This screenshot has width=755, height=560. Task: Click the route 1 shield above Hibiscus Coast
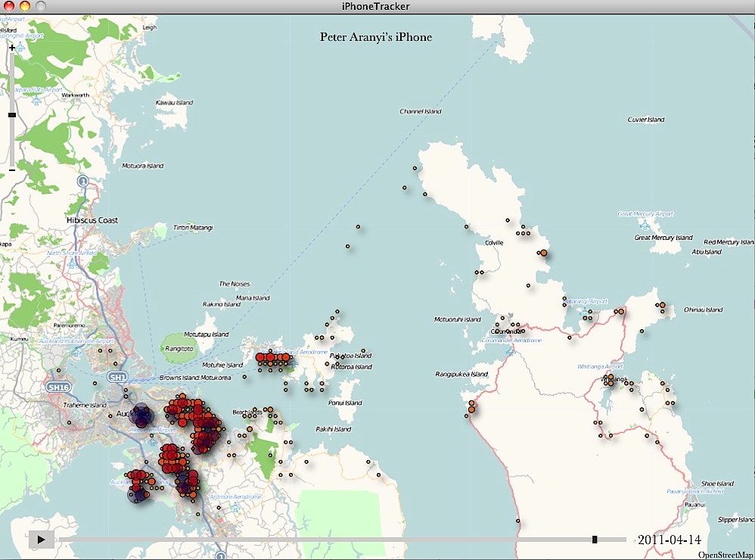[83, 182]
